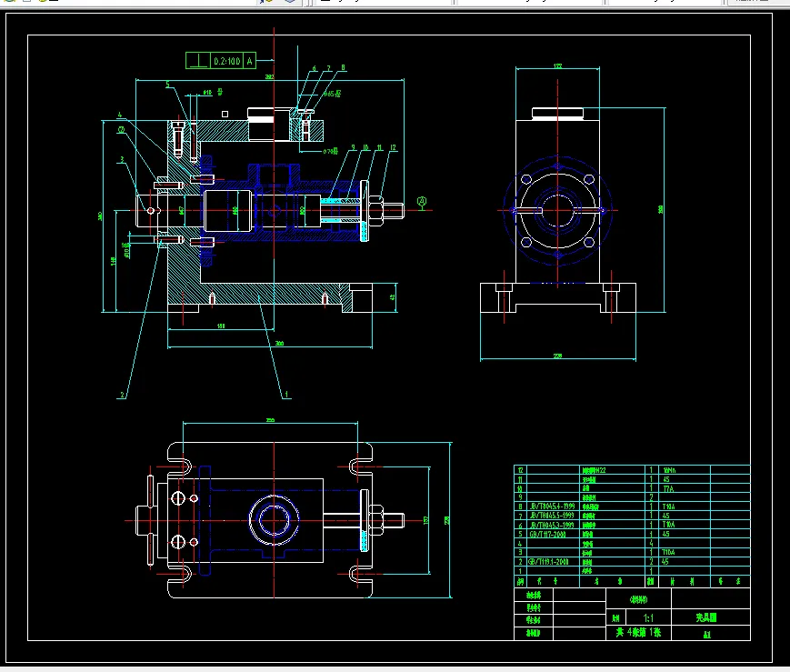Select the 122 width dimension on side view

(x=558, y=66)
